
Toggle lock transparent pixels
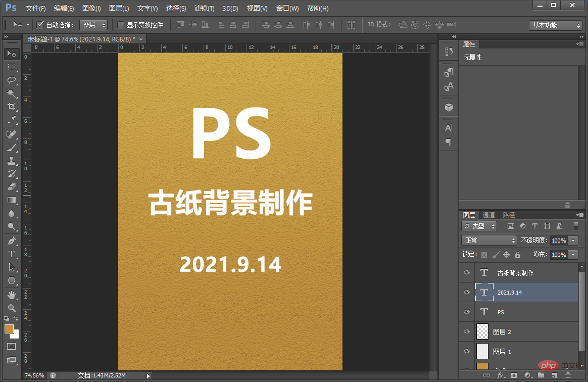(484, 255)
